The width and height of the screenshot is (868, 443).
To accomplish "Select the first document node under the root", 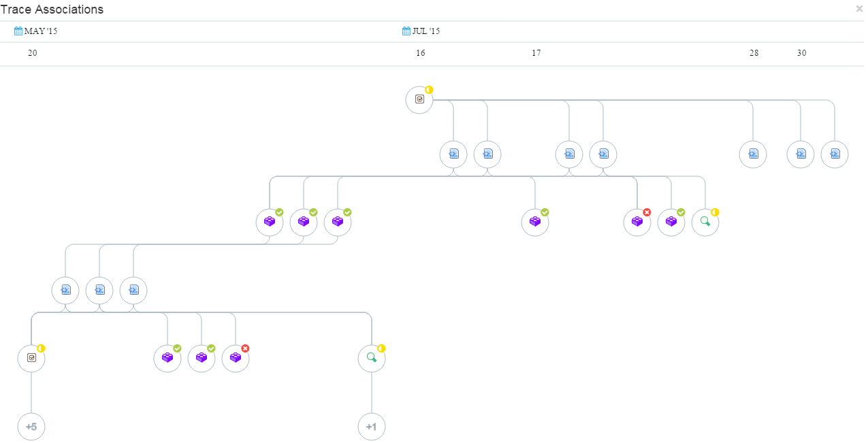I will (x=453, y=154).
